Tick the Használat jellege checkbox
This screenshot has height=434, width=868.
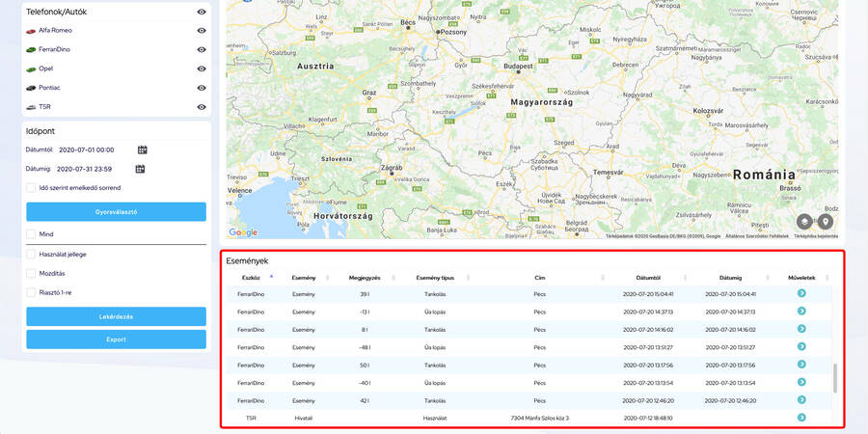(x=31, y=254)
